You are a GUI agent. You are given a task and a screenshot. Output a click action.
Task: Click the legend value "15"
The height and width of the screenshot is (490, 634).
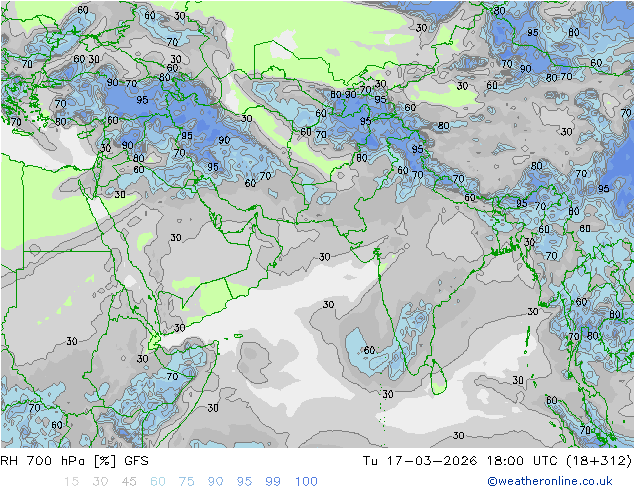(x=71, y=482)
